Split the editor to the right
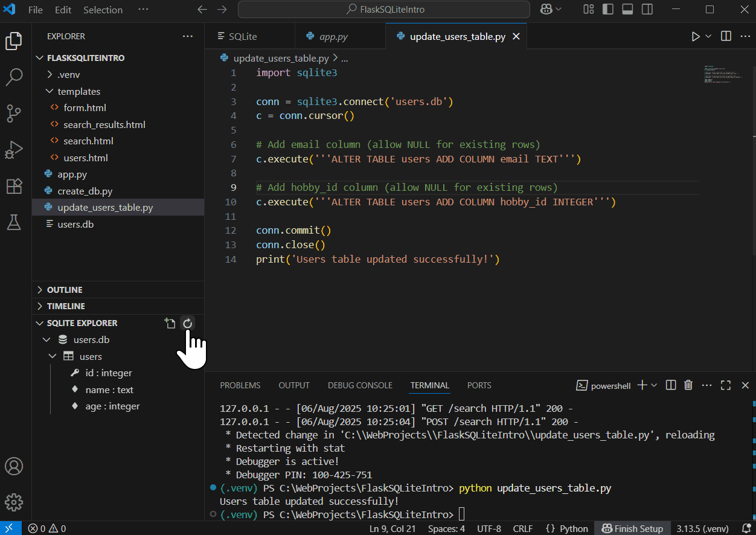Screen dimensions: 756x535 click(726, 36)
